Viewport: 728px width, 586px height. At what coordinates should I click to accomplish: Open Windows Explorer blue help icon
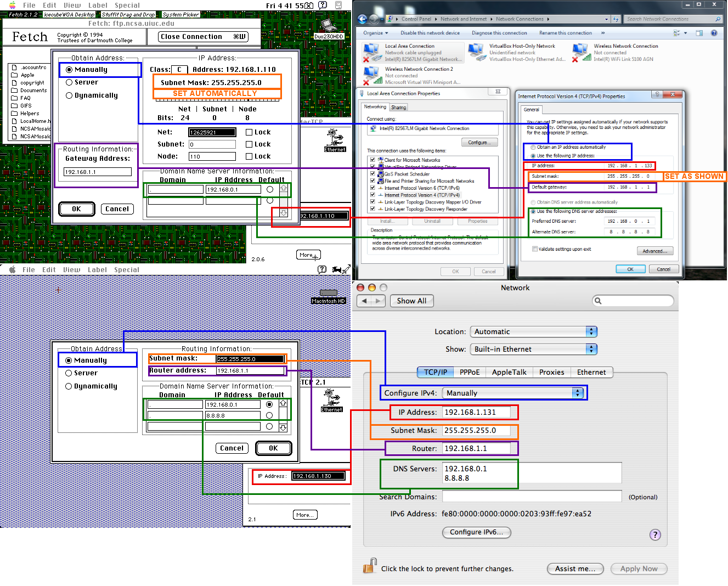pyautogui.click(x=714, y=33)
